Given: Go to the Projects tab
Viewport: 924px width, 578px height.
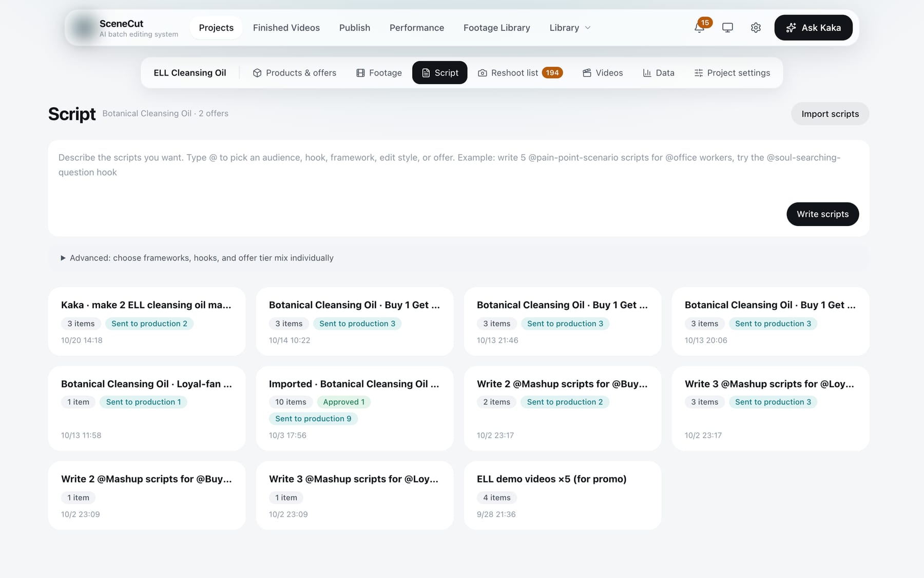Looking at the screenshot, I should [x=216, y=28].
